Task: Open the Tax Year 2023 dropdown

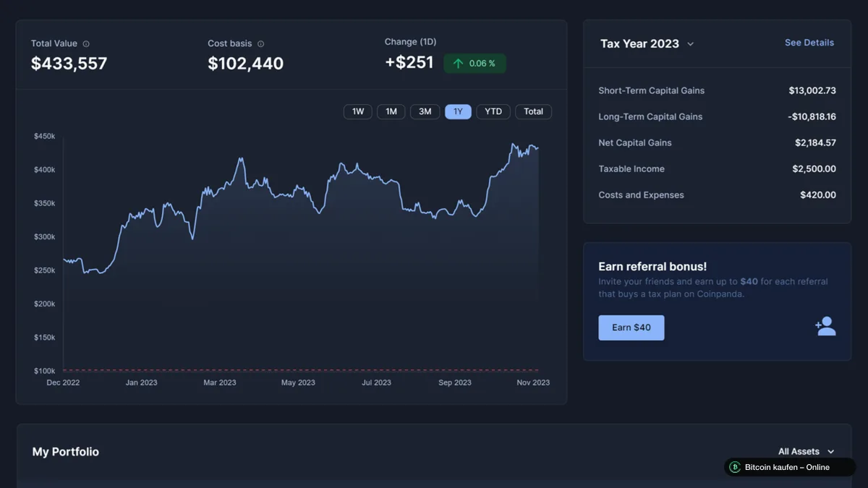Action: coord(647,43)
